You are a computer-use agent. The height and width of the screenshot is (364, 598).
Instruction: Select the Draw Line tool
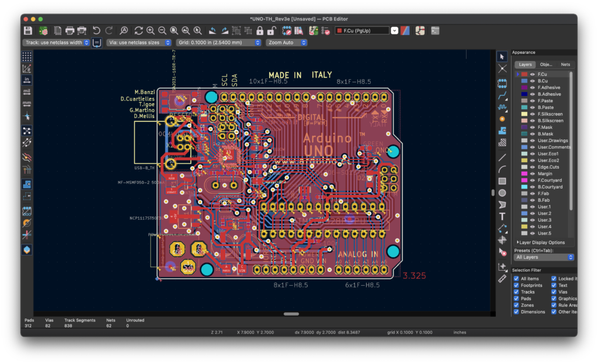502,157
